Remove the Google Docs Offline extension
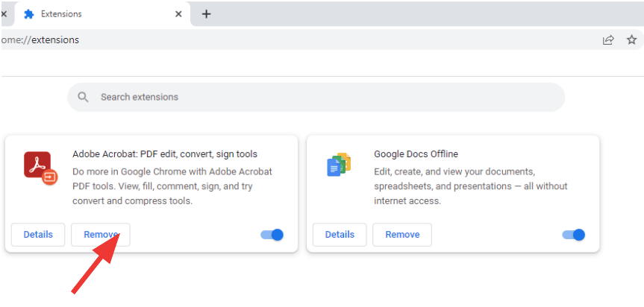 pyautogui.click(x=402, y=235)
